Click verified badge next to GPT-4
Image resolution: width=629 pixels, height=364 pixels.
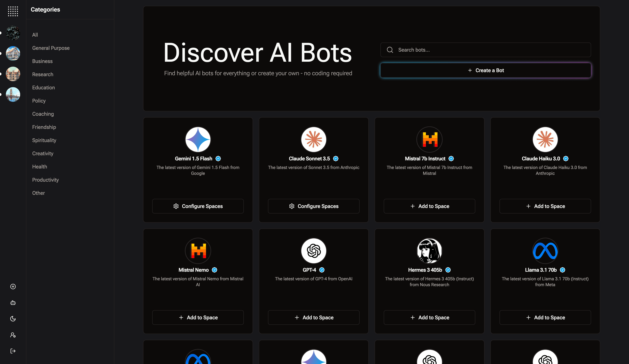(x=322, y=270)
